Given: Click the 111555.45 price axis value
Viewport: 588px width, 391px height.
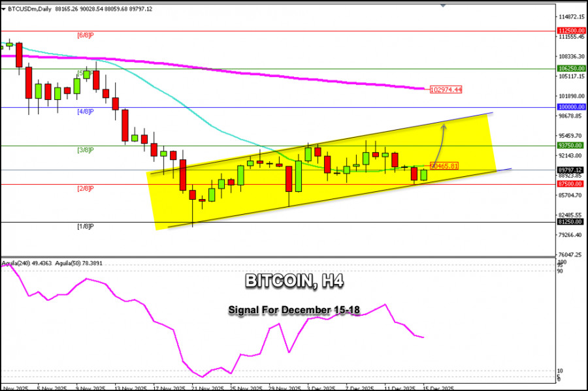Looking at the screenshot, I should 572,37.
